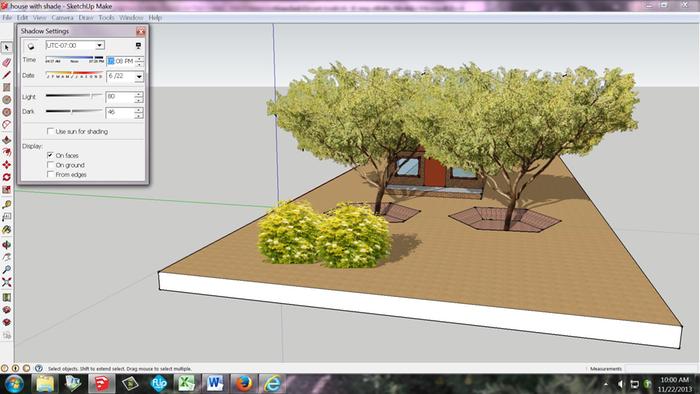The image size is (700, 394).
Task: Decrease time with stepper down arrow
Action: pyautogui.click(x=140, y=63)
